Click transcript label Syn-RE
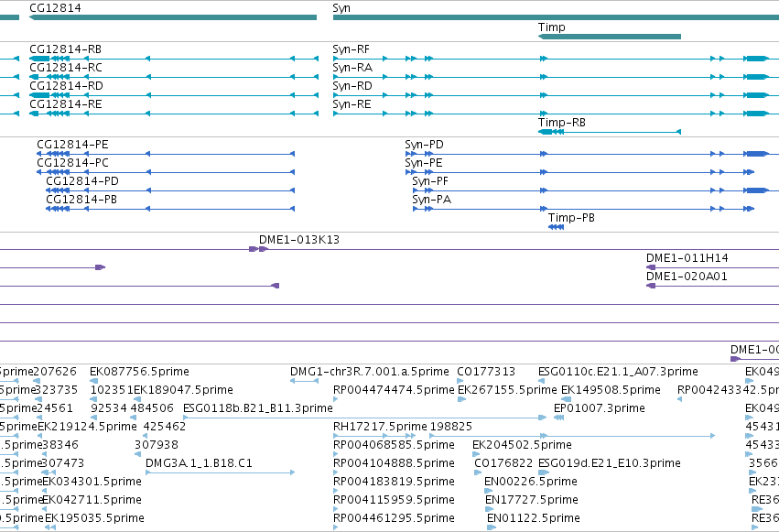This screenshot has width=779, height=532. click(x=352, y=104)
